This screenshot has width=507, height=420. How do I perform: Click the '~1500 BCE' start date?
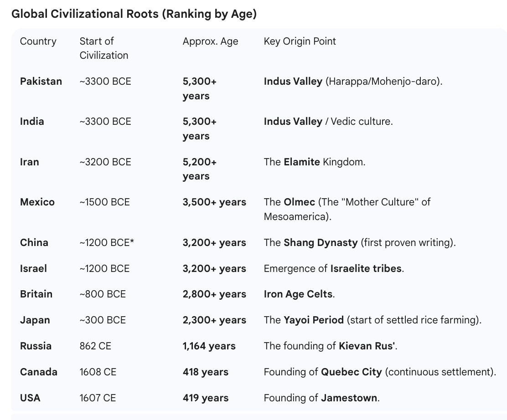click(105, 202)
